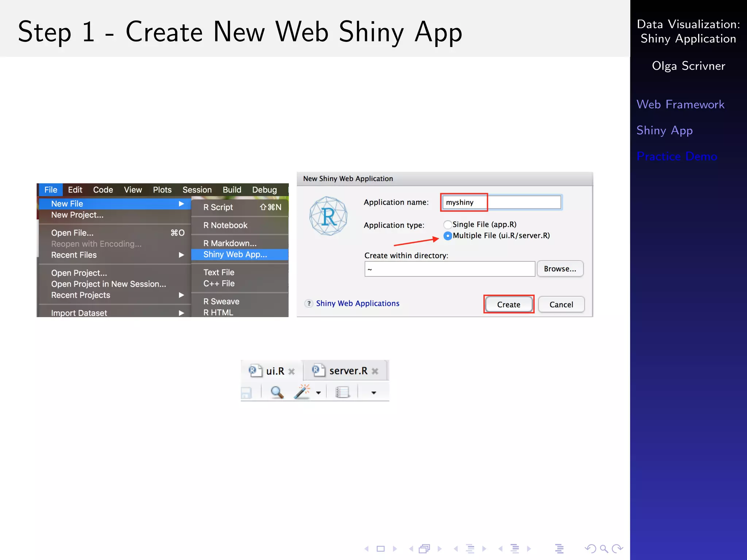
Task: Choose Open File... menu entry
Action: pos(115,233)
